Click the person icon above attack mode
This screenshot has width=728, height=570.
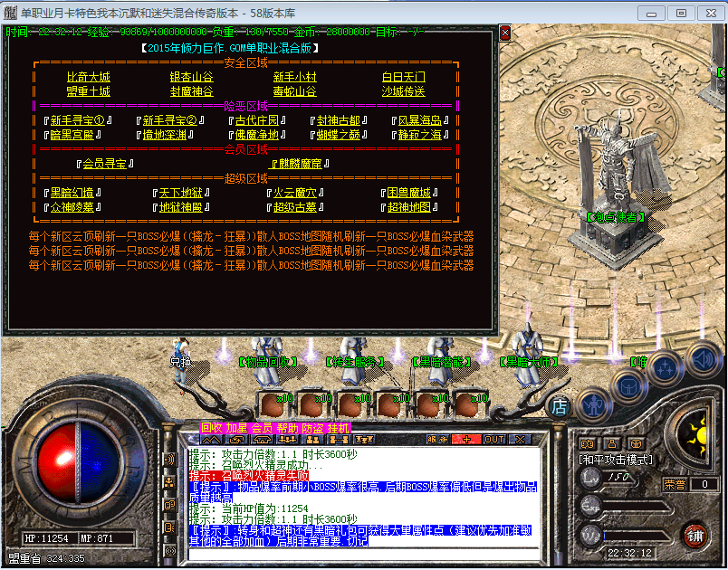click(612, 443)
